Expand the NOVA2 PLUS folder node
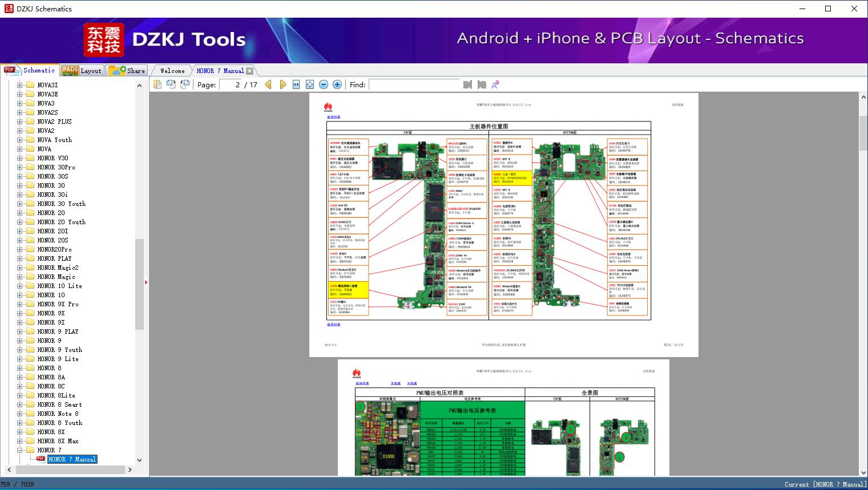The image size is (868, 490). (20, 122)
